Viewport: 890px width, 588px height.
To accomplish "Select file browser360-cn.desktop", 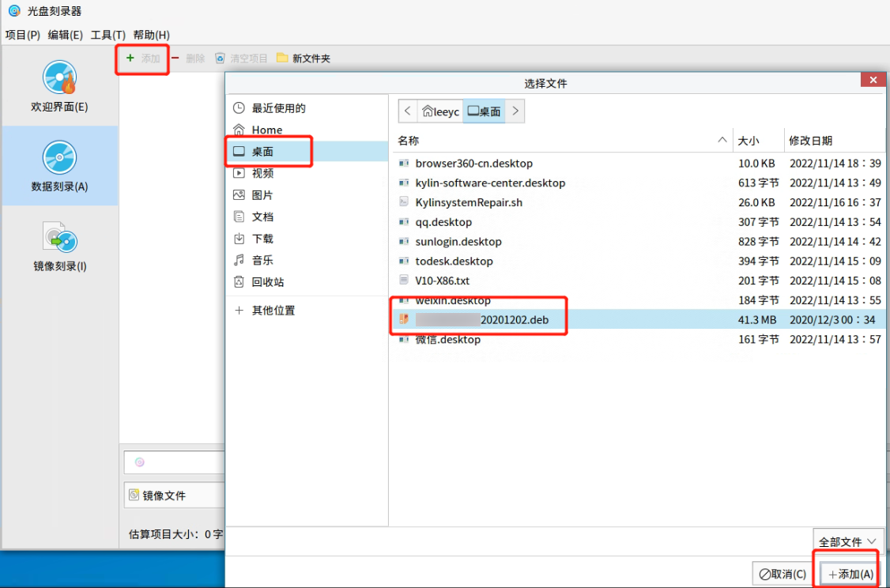I will pyautogui.click(x=639, y=164).
